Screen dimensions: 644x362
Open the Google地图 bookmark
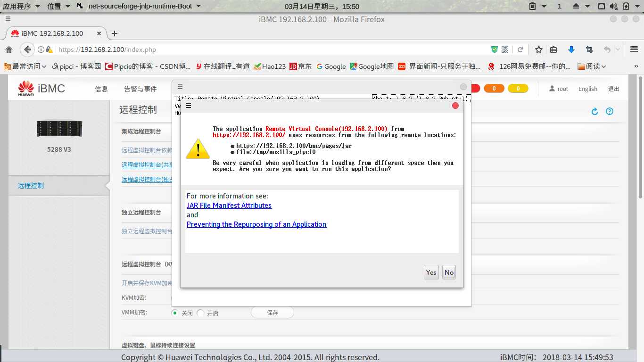(372, 66)
